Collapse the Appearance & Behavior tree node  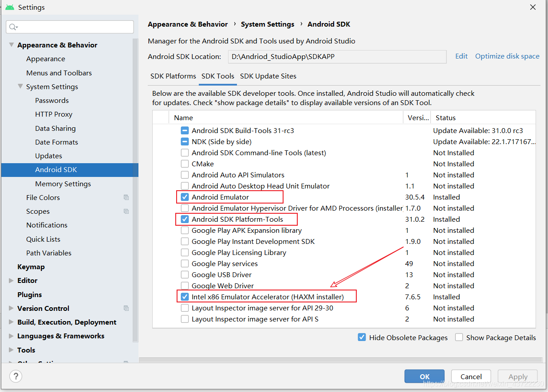[11, 45]
